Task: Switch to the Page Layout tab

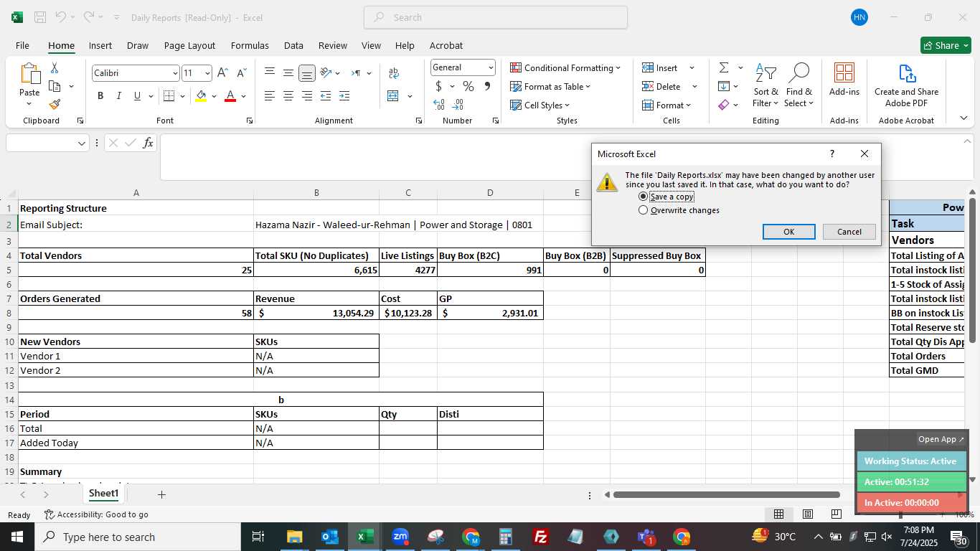Action: pyautogui.click(x=189, y=45)
